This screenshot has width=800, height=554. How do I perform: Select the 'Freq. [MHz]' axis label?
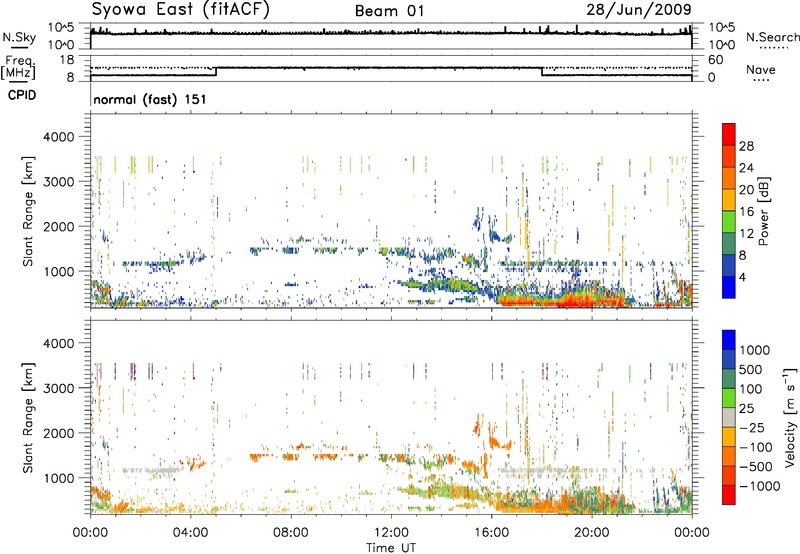tap(18, 67)
